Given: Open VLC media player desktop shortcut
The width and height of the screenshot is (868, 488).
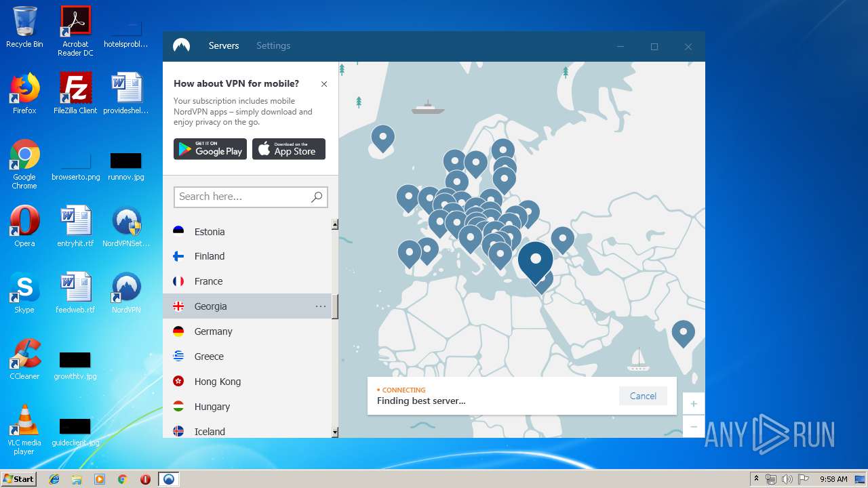Looking at the screenshot, I should 24,430.
